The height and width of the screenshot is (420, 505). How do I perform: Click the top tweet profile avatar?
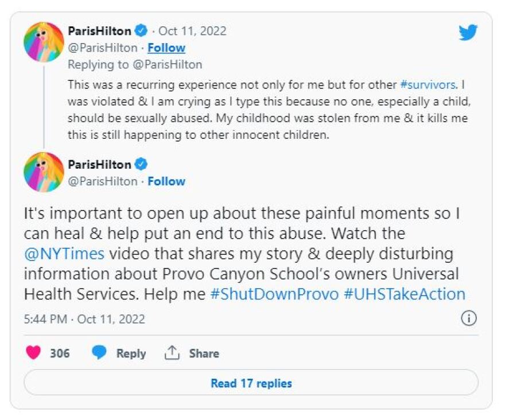(44, 42)
